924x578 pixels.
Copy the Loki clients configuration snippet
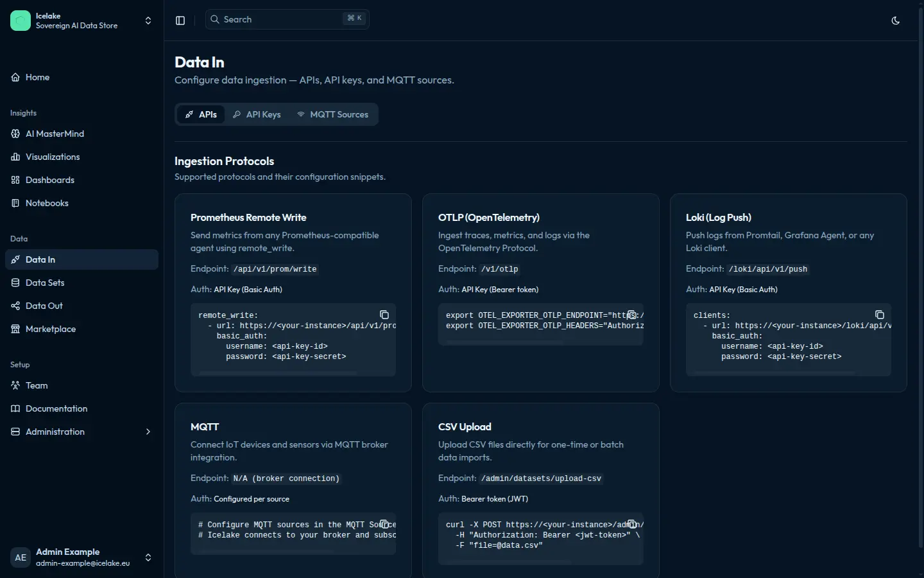880,315
